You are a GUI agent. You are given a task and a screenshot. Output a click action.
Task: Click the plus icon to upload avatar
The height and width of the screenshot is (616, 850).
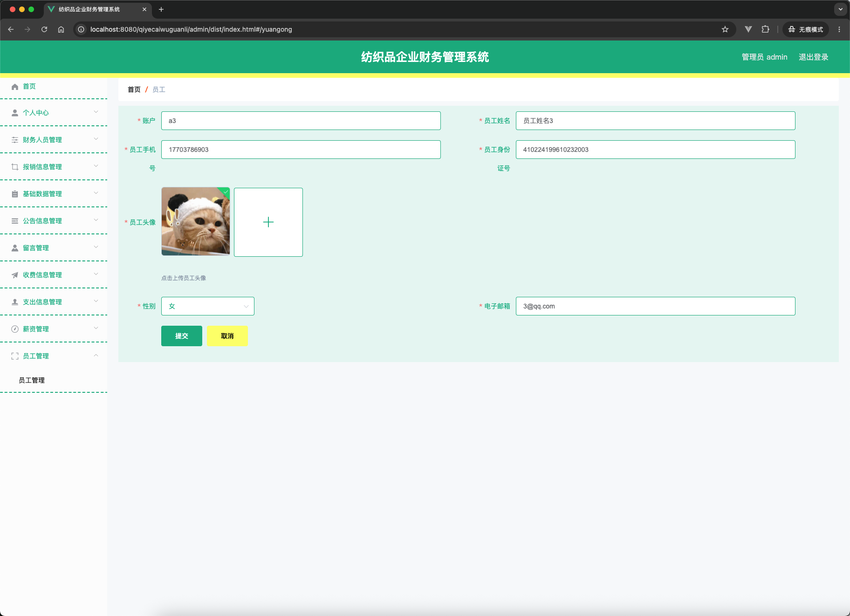[x=268, y=222]
